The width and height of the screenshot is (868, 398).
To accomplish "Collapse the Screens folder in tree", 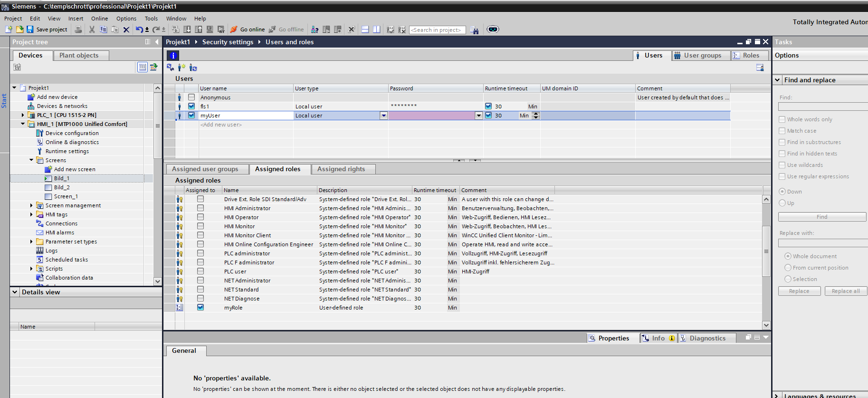I will pos(31,160).
